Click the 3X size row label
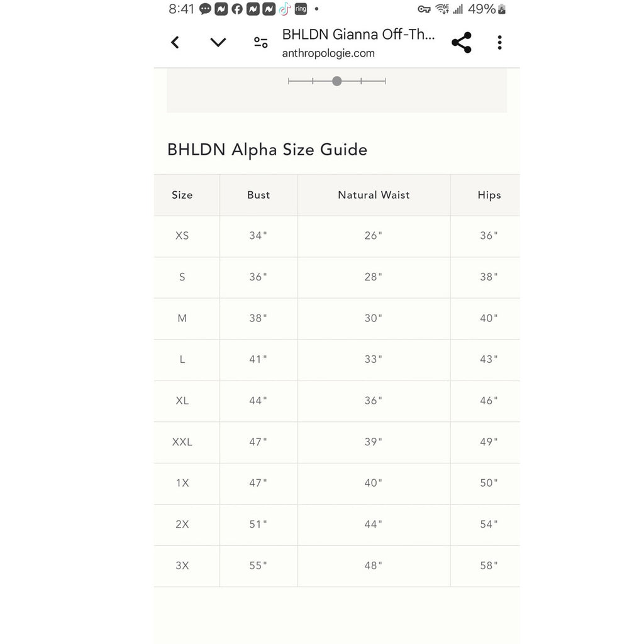Image resolution: width=644 pixels, height=644 pixels. click(x=182, y=565)
